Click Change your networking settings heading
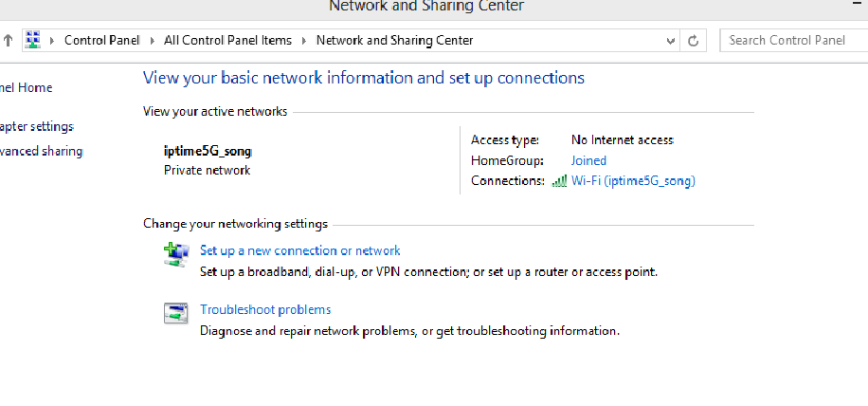Screen dimensions: 868x406 click(235, 224)
